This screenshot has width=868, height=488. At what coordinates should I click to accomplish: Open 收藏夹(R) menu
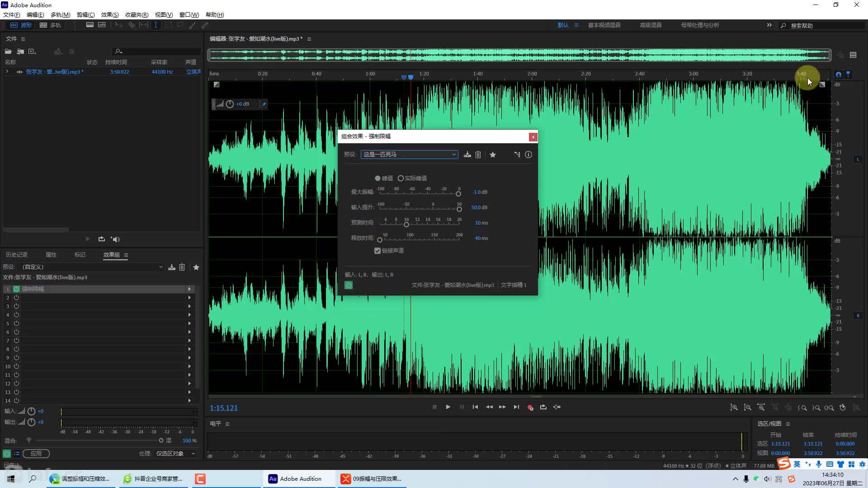pos(137,15)
